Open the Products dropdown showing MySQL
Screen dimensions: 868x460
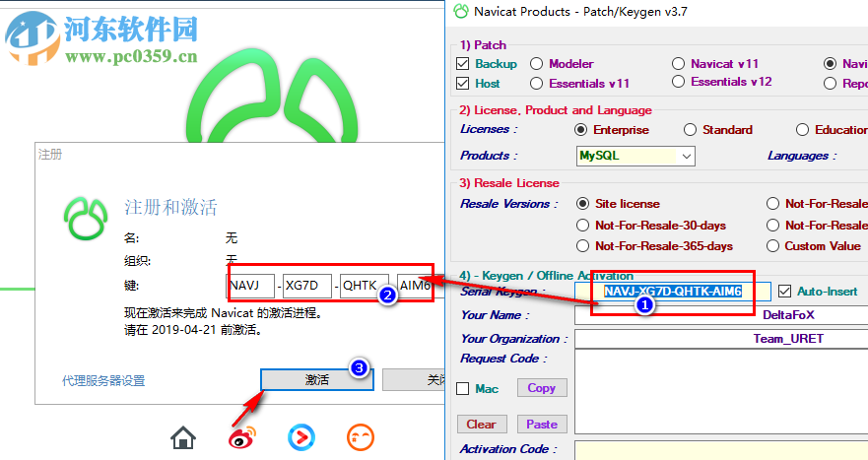tap(635, 156)
